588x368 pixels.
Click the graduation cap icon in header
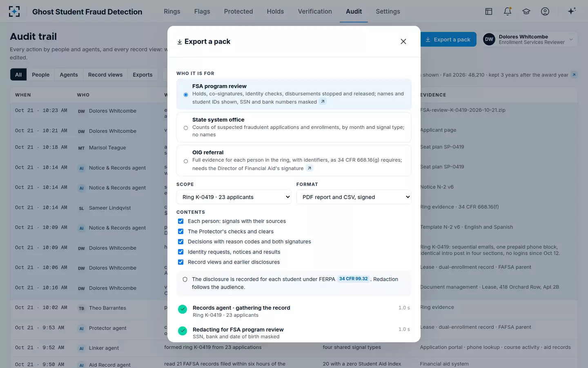tap(526, 11)
